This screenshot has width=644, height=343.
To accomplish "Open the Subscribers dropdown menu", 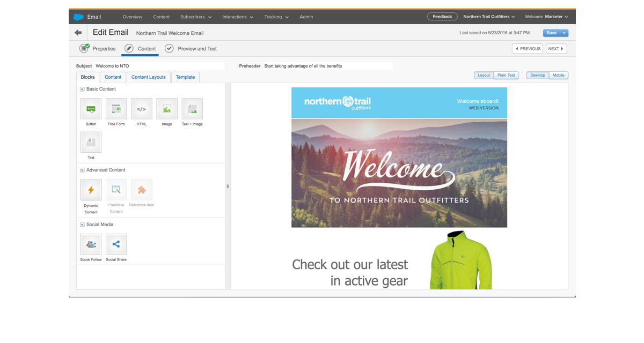I will 196,17.
